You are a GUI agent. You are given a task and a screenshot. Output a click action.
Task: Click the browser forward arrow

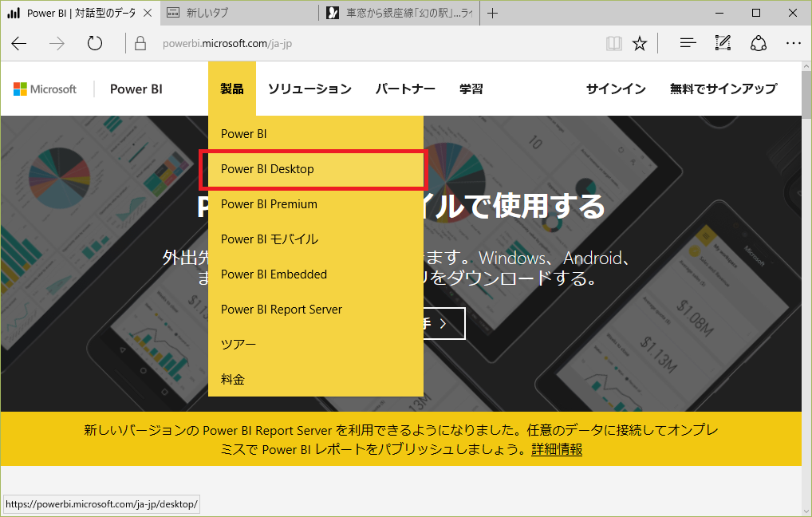tap(57, 44)
